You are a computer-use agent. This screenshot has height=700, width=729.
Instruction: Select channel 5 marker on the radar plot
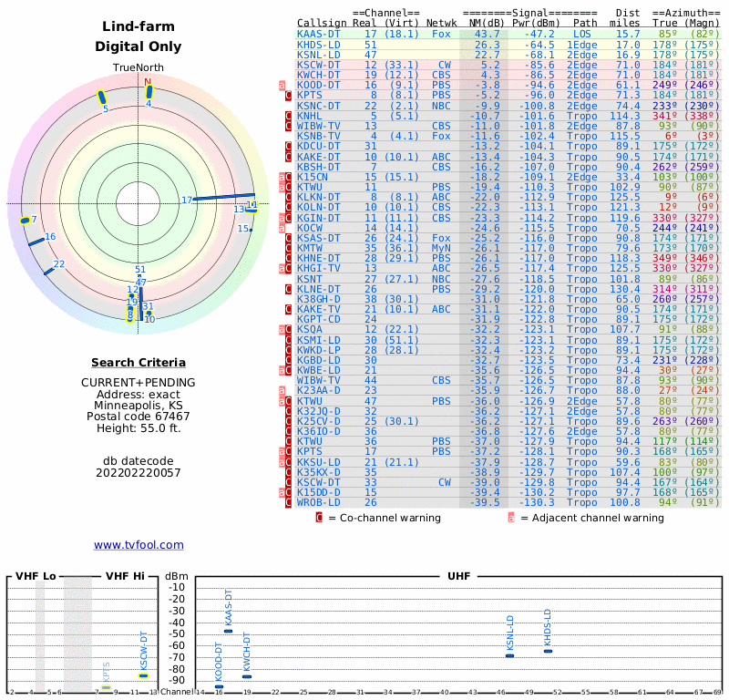(x=101, y=98)
